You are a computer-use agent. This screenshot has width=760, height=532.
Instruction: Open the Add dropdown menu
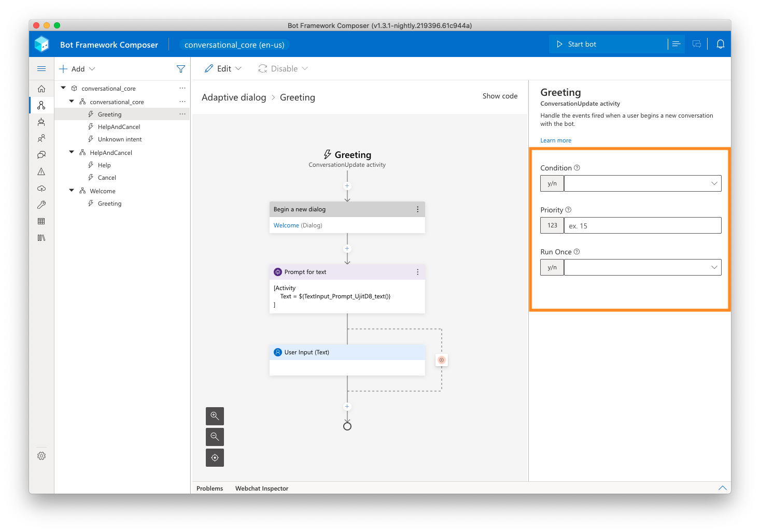(x=77, y=69)
